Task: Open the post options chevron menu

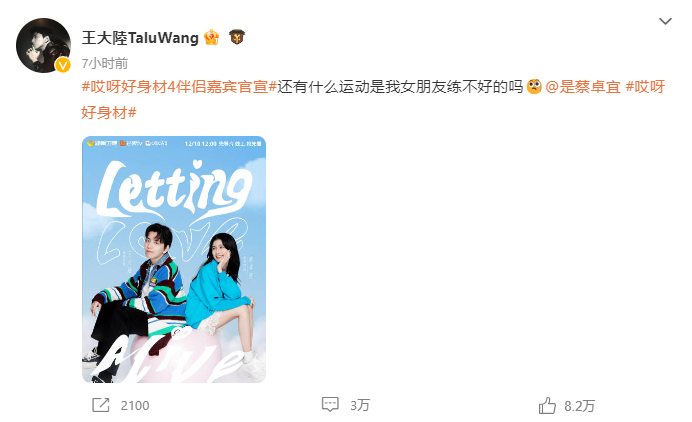Action: tap(665, 21)
